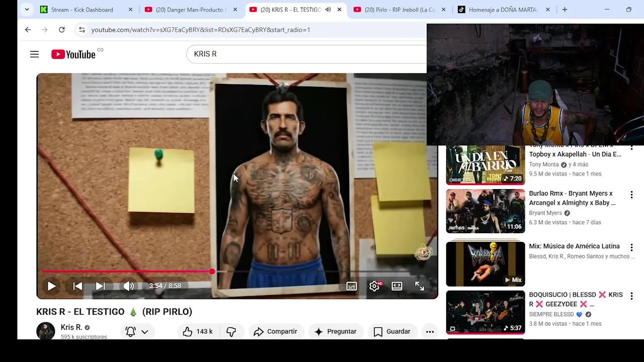The width and height of the screenshot is (644, 362).
Task: Click the video title KRIS R - EL TESTIGO
Action: point(114,312)
